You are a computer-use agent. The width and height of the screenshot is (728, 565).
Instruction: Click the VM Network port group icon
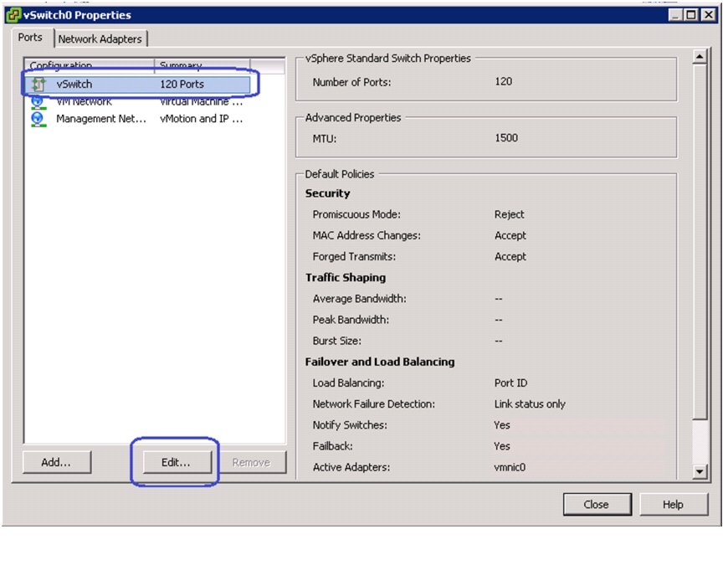point(38,101)
